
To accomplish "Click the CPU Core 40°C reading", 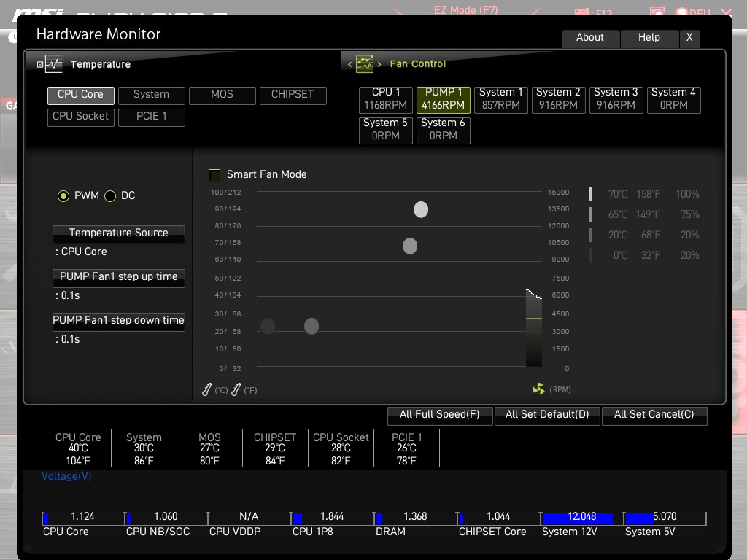I will tap(78, 448).
